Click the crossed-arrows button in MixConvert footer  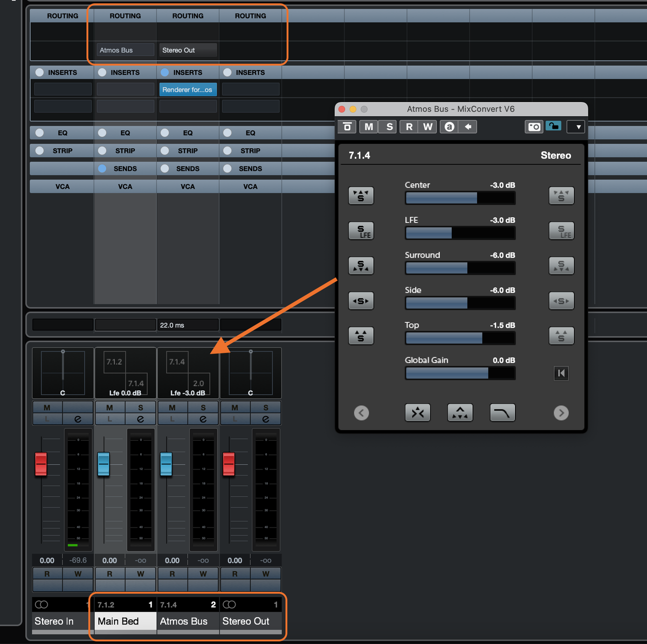click(418, 413)
